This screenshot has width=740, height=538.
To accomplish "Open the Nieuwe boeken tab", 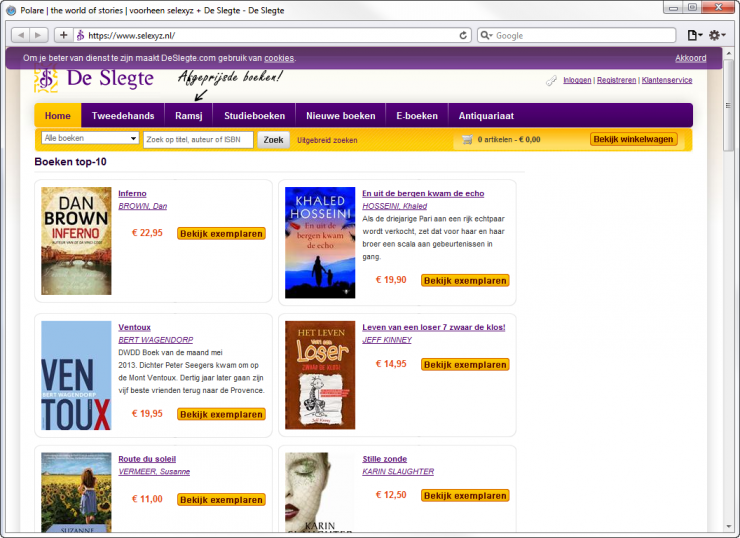I will [x=341, y=116].
